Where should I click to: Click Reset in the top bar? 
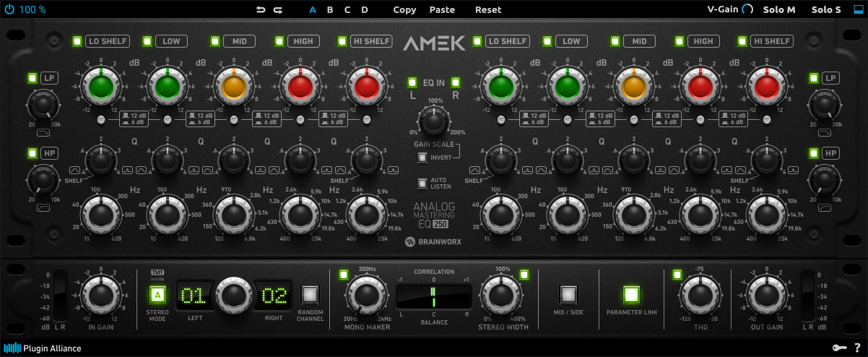click(x=488, y=10)
